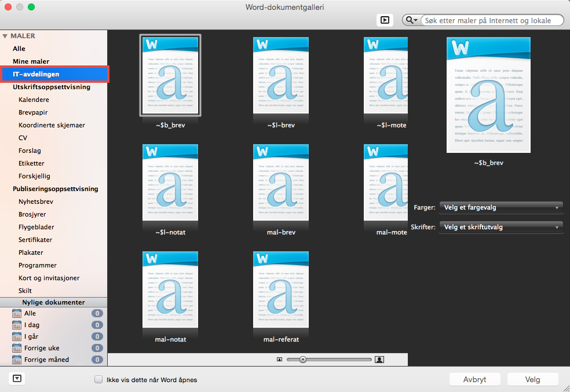Click the Avbryt button
570x392 pixels.
(x=474, y=379)
